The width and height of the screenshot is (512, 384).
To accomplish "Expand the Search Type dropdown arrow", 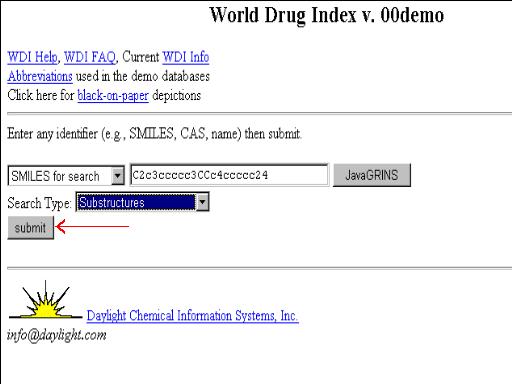I will pyautogui.click(x=203, y=202).
